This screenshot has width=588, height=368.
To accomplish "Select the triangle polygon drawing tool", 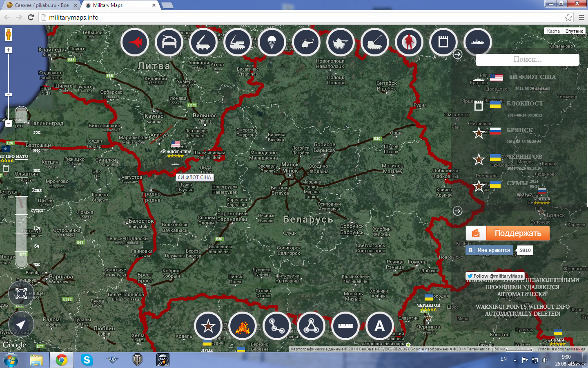I will click(x=311, y=326).
